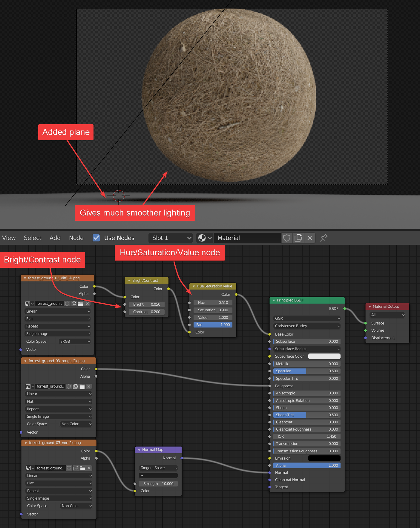420x528 pixels.
Task: Collapse the Principled BSDF node
Action: tap(274, 300)
